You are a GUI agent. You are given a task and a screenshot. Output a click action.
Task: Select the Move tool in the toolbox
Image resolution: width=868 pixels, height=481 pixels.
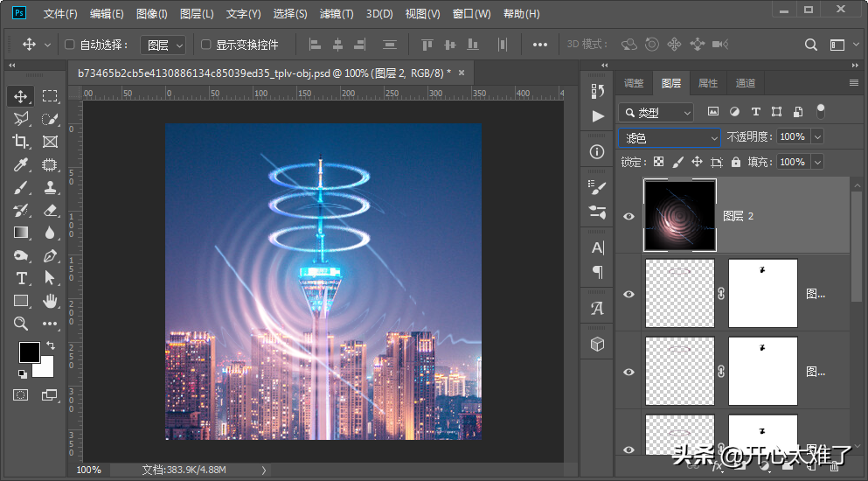(20, 96)
